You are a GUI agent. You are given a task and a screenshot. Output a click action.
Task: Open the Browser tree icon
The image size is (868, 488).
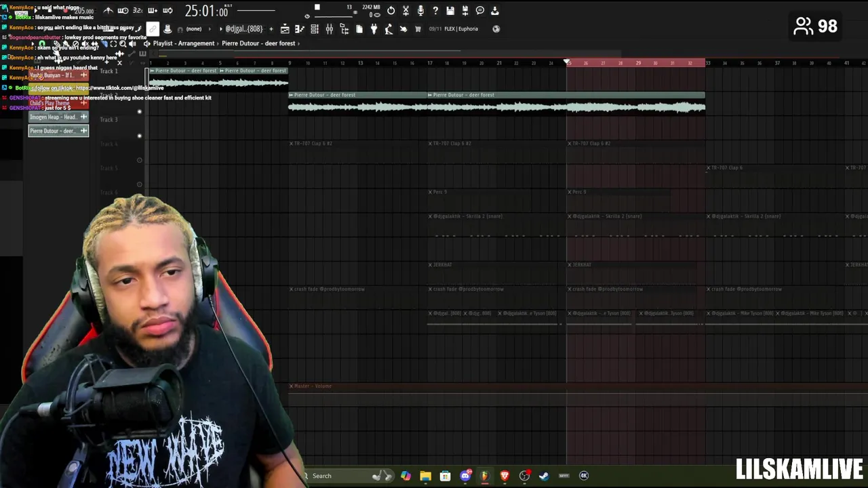[344, 29]
